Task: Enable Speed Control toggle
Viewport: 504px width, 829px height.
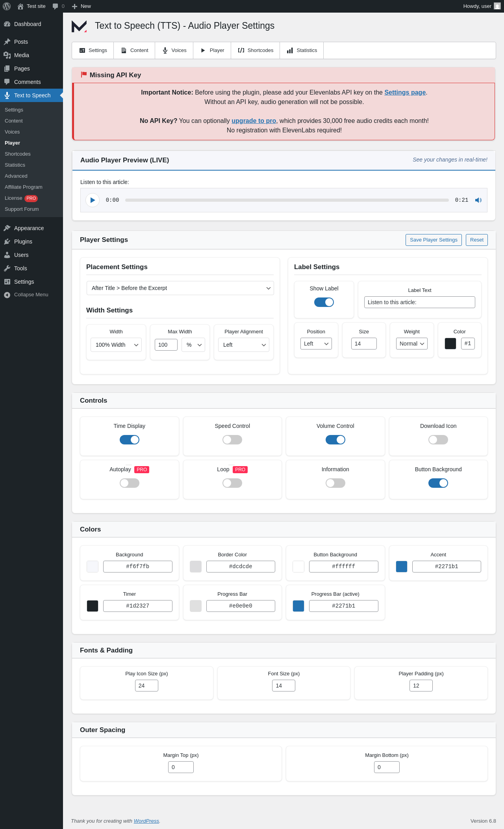Action: tap(232, 440)
